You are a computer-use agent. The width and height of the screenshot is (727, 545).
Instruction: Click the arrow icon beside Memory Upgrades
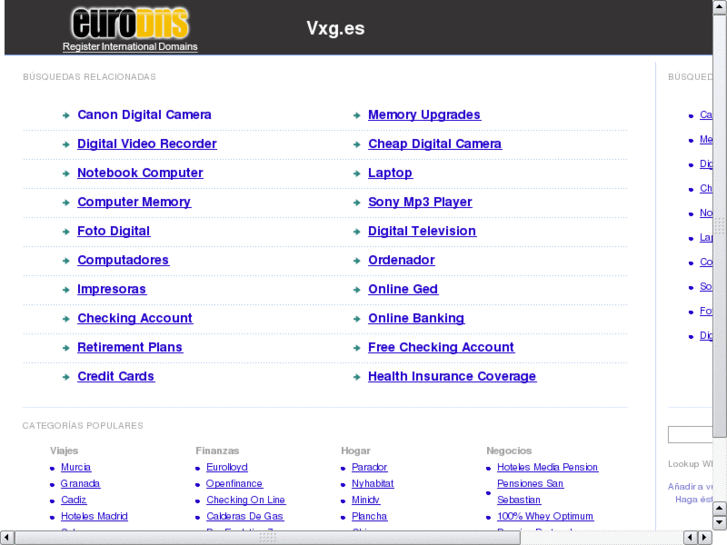click(x=357, y=115)
